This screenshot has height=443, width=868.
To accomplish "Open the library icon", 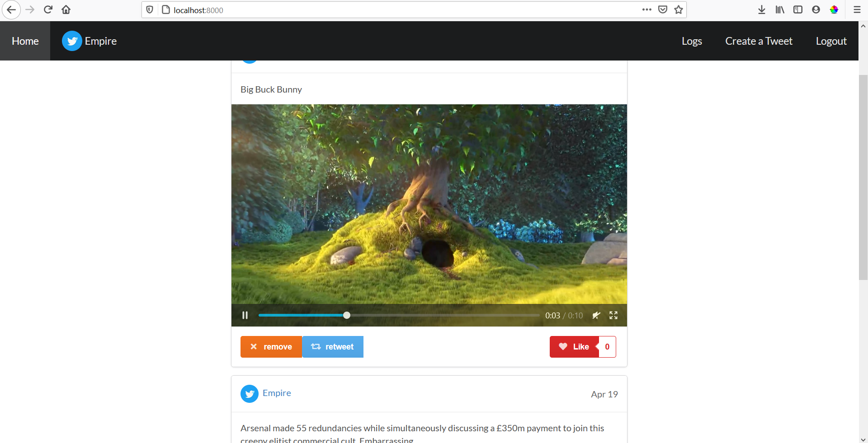I will [780, 9].
